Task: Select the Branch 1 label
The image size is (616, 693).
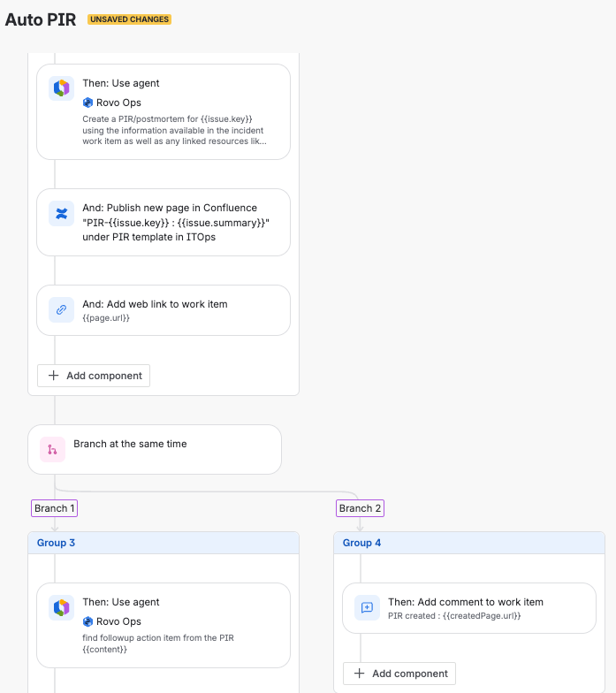Action: 55,508
